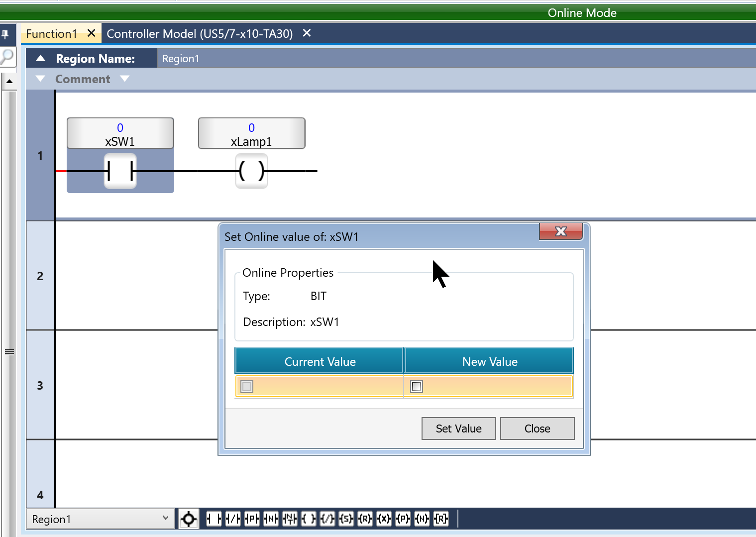Select the normally closed contact tool
The width and height of the screenshot is (756, 537).
point(233,519)
